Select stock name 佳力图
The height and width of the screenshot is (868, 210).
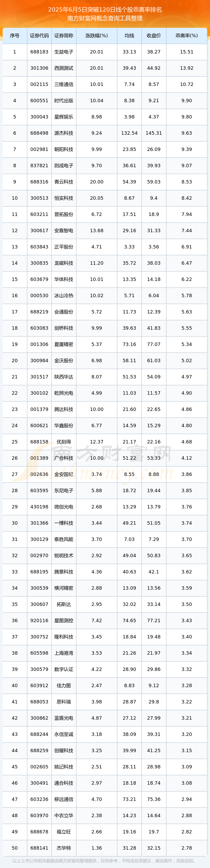(x=64, y=686)
